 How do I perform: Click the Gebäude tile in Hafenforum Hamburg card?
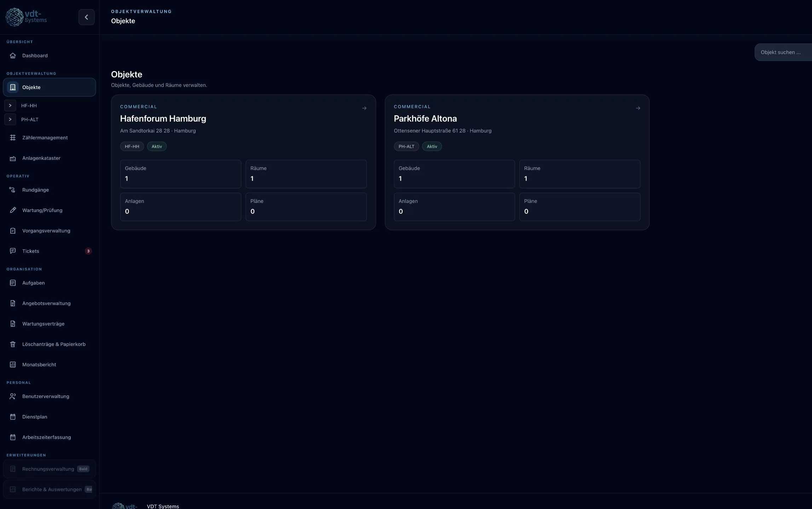(180, 174)
